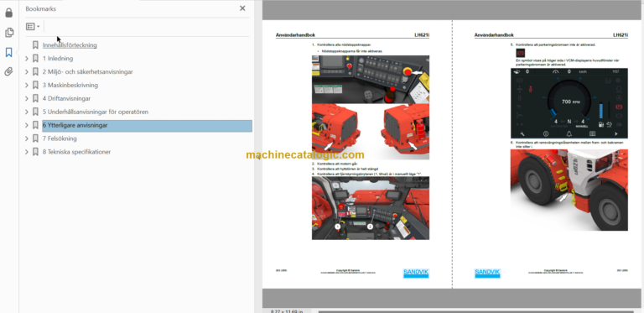Toggle the Bookmarks panel icon
The image size is (644, 313).
pos(8,52)
